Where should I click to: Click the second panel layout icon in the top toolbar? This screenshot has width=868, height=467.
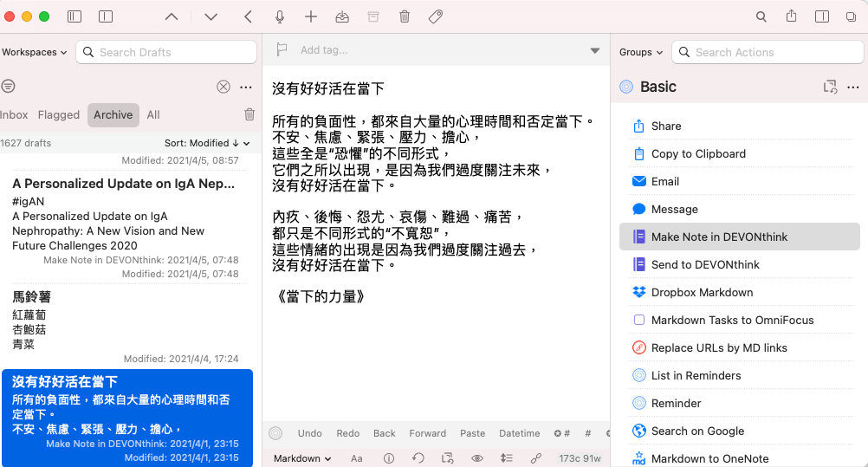tap(106, 16)
